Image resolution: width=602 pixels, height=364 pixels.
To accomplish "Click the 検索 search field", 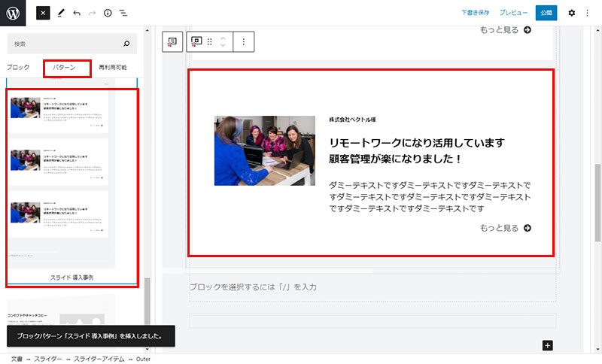I will tap(64, 44).
